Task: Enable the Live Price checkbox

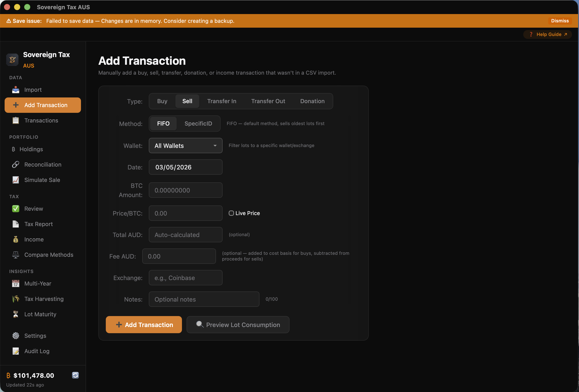Action: point(231,213)
